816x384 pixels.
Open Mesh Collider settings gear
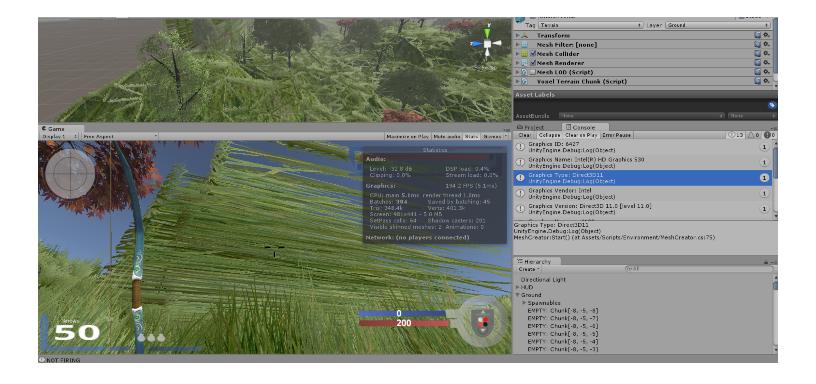pyautogui.click(x=766, y=54)
